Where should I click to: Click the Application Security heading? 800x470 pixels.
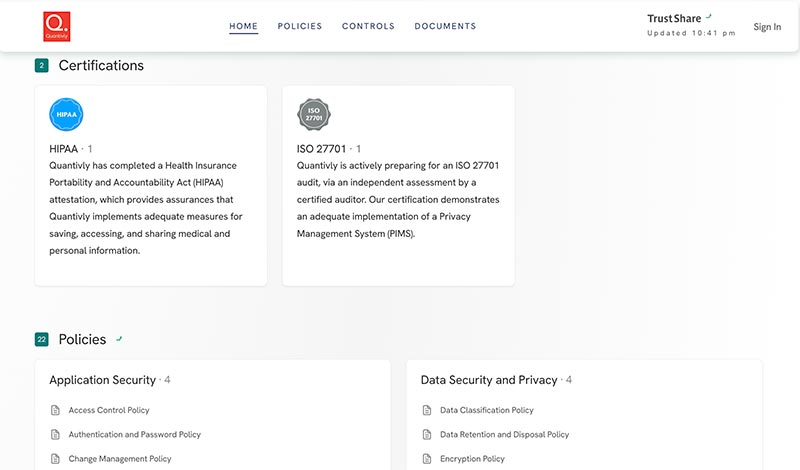[103, 380]
